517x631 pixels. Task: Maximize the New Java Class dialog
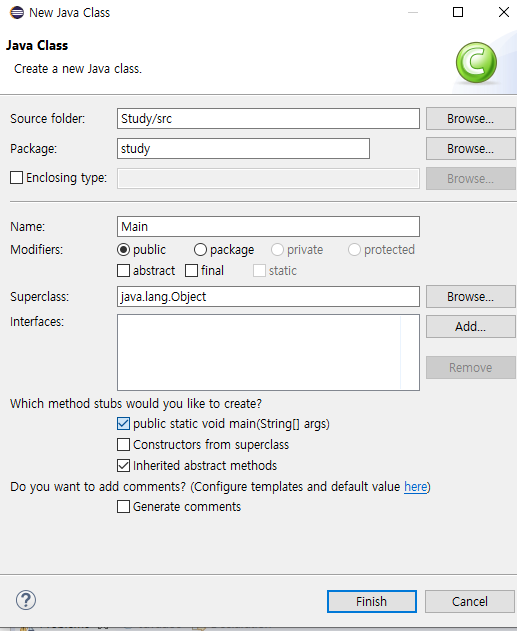[x=458, y=12]
